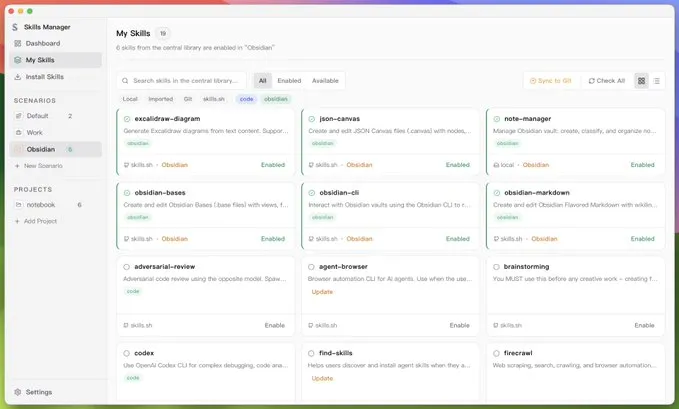Viewport: 679px width, 409px height.
Task: Switch to the Enabled filter tab
Action: (289, 81)
